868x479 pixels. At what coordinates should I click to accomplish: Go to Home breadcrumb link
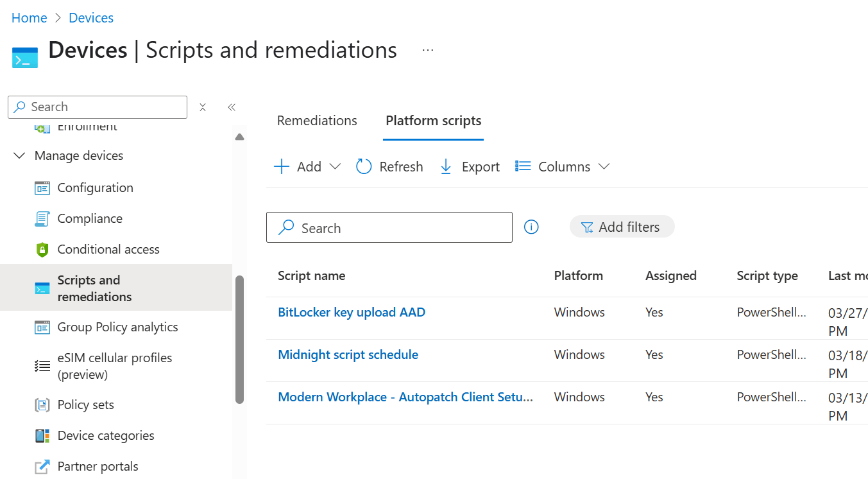tap(30, 18)
